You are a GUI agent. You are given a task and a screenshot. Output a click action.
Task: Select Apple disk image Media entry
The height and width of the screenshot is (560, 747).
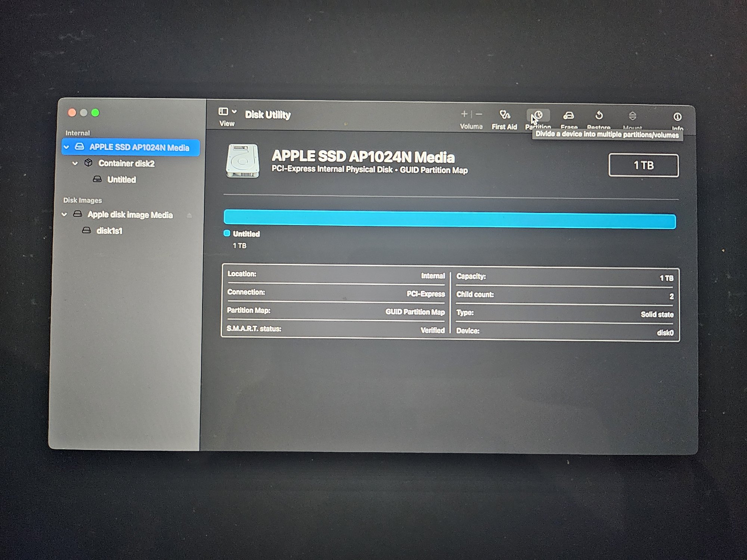(x=130, y=215)
